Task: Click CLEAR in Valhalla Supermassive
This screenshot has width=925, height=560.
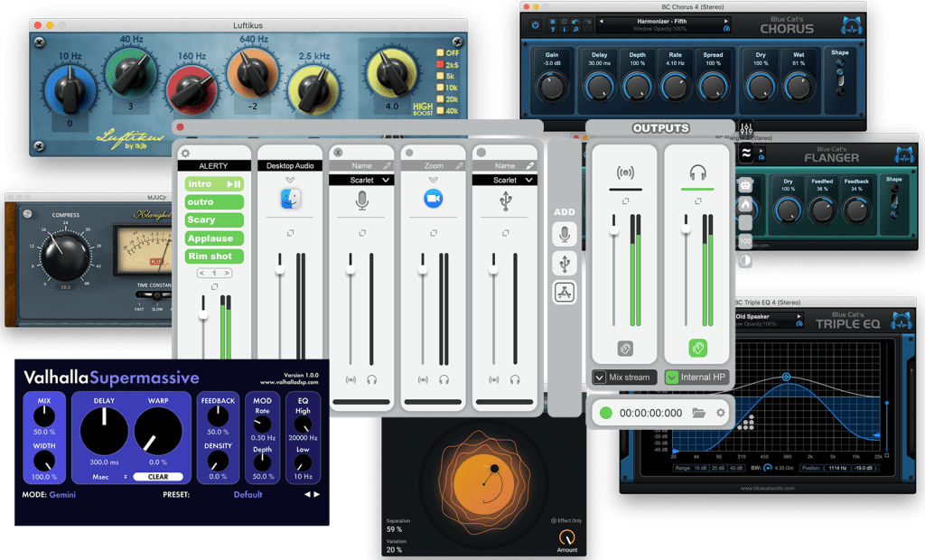Action: pyautogui.click(x=157, y=477)
